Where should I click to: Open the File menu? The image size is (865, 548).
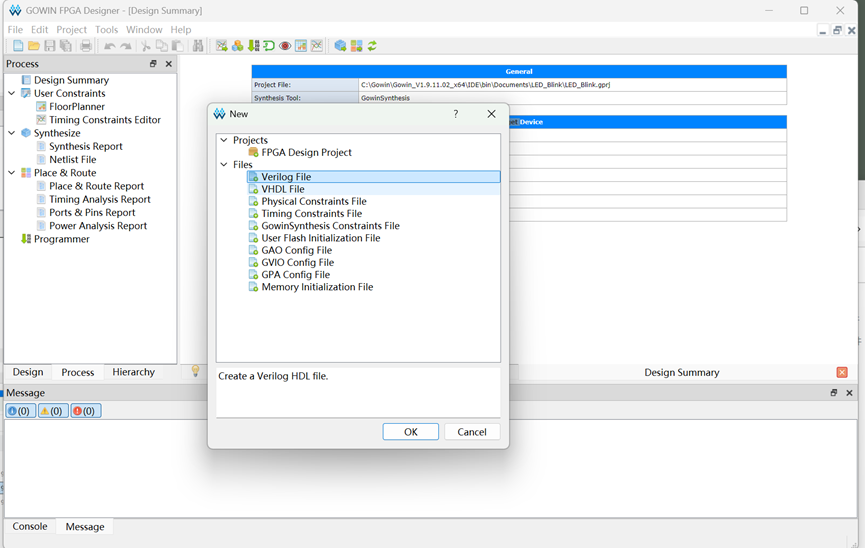15,29
